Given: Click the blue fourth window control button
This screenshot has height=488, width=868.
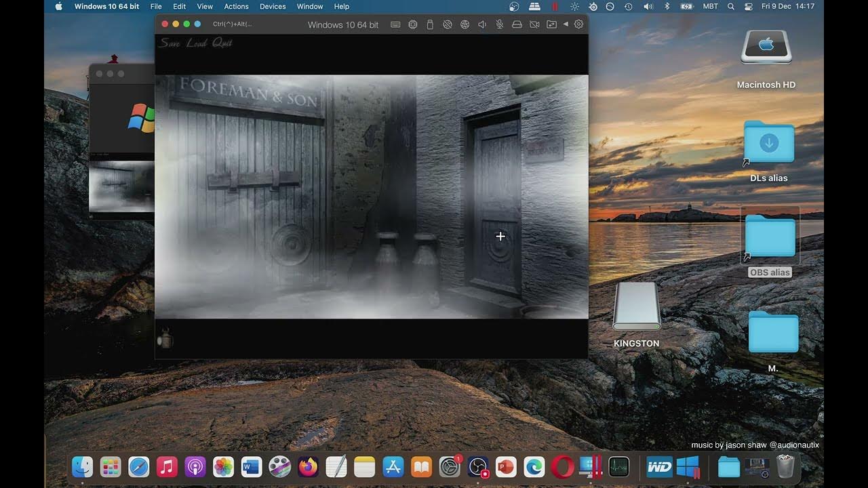Looking at the screenshot, I should pos(197,24).
